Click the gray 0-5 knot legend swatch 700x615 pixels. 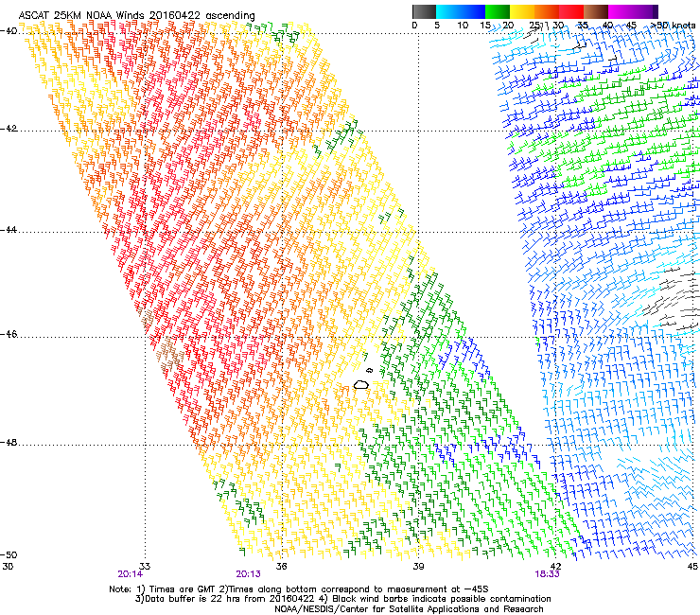pyautogui.click(x=424, y=11)
